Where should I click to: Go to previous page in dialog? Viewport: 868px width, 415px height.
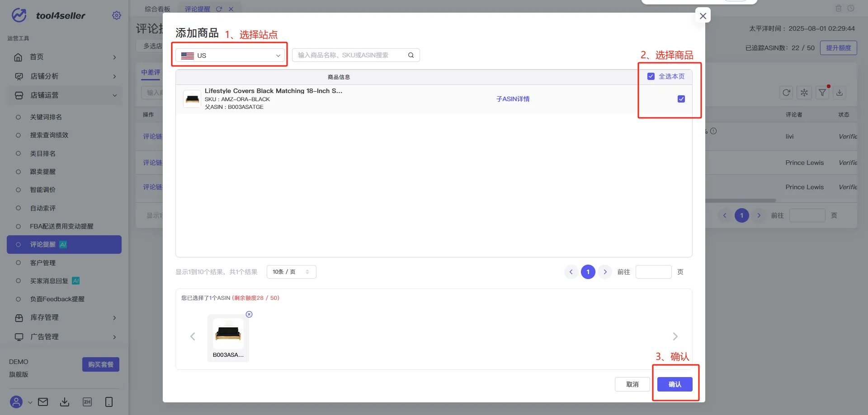[571, 272]
